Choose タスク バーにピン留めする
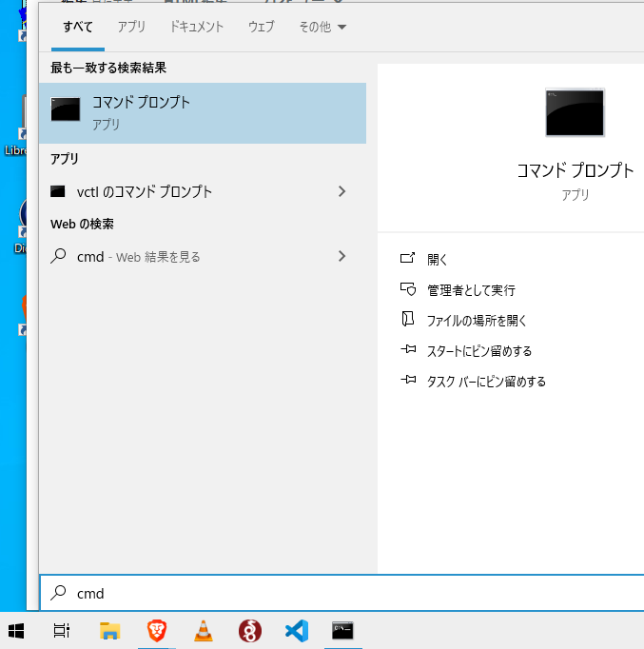This screenshot has height=649, width=644. pos(486,382)
